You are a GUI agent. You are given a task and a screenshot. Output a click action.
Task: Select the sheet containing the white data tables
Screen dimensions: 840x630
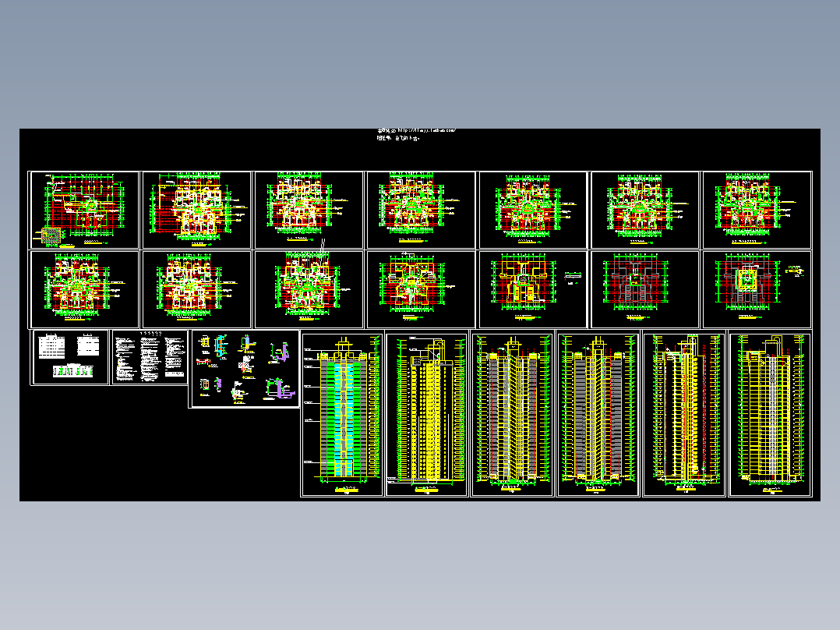70,357
